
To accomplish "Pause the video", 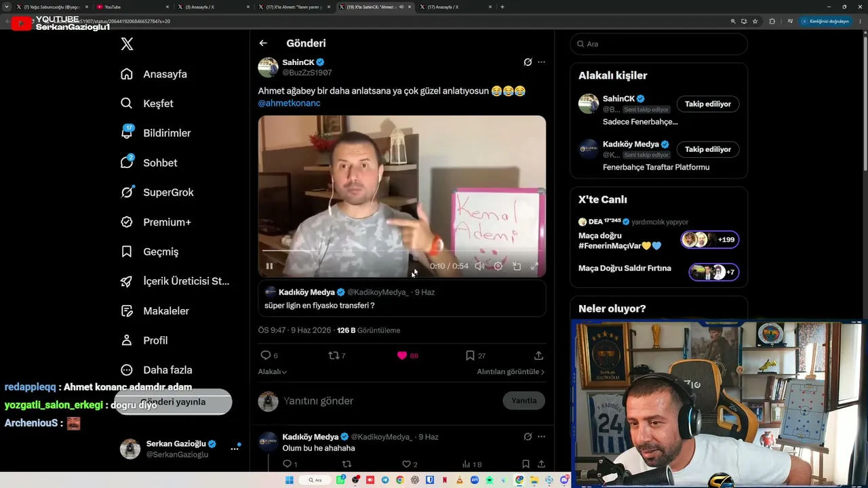I will tap(269, 266).
